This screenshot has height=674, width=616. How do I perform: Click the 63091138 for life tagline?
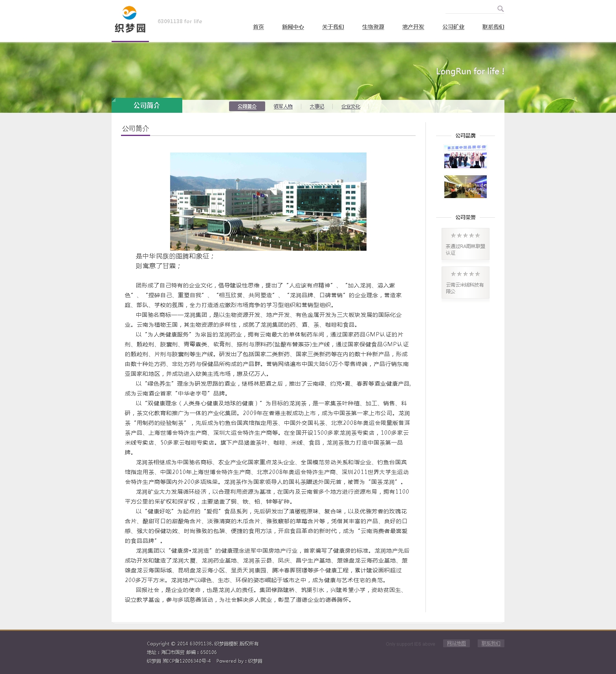point(180,21)
